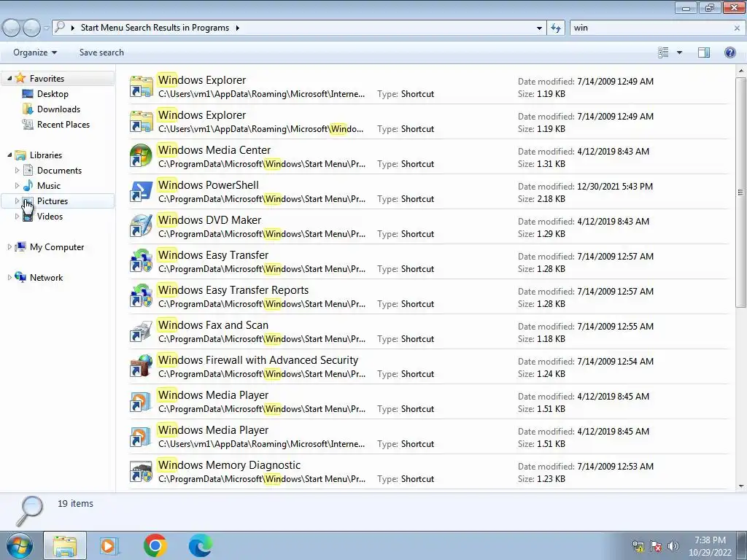Expand the Network tree node
The image size is (747, 560).
(9, 277)
